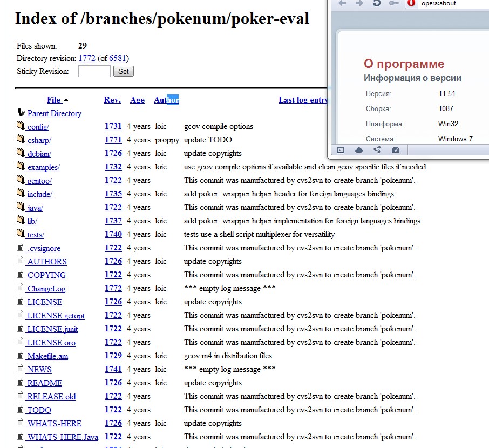Click the Parent Directory arrow icon

click(x=21, y=113)
